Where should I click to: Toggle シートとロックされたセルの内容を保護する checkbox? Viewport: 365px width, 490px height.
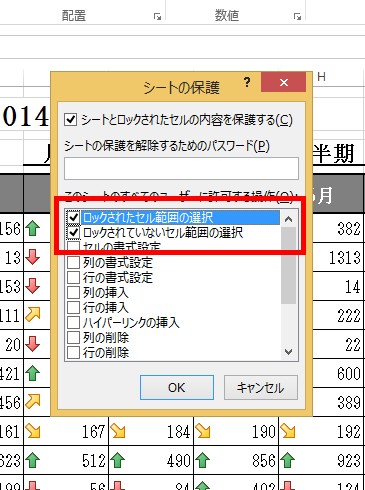click(x=71, y=120)
